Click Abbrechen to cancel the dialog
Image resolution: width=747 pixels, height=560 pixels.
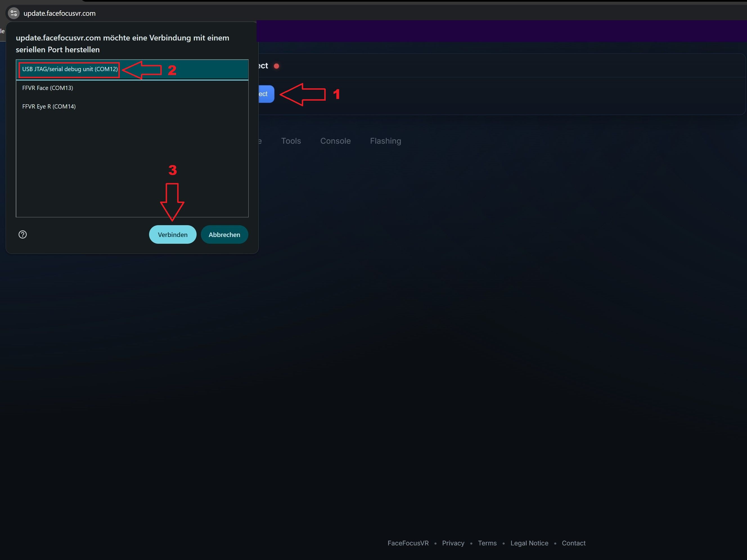[x=224, y=235]
